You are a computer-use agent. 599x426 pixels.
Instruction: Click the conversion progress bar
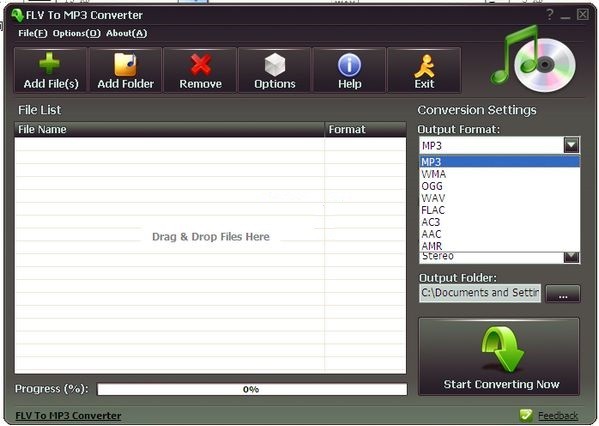point(252,389)
